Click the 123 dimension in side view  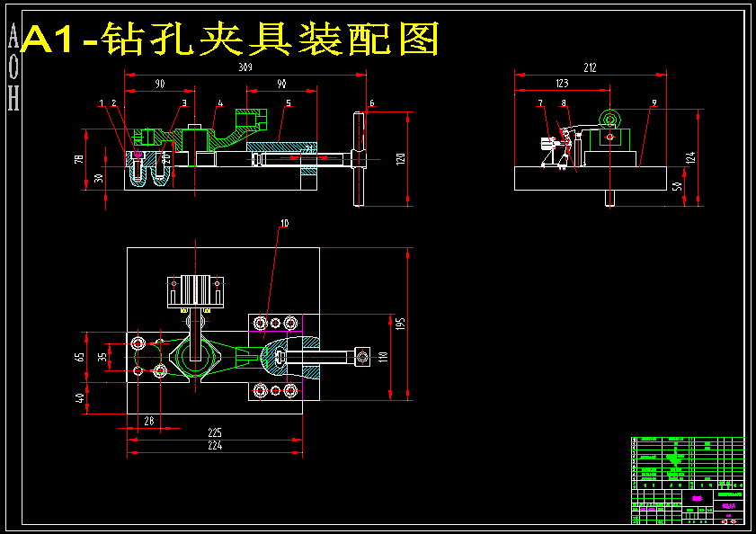(x=562, y=83)
